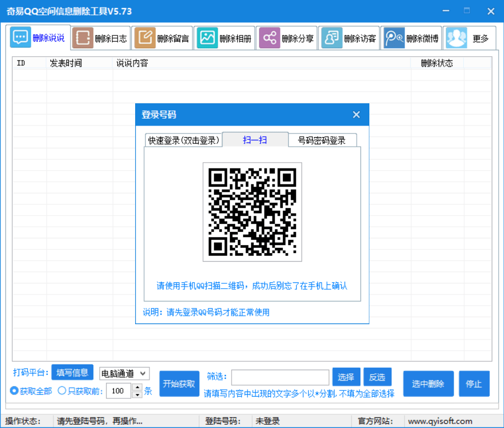Viewport: 504px width, 428px height.
Task: Switch to the 删除访客 tab label
Action: pos(360,39)
